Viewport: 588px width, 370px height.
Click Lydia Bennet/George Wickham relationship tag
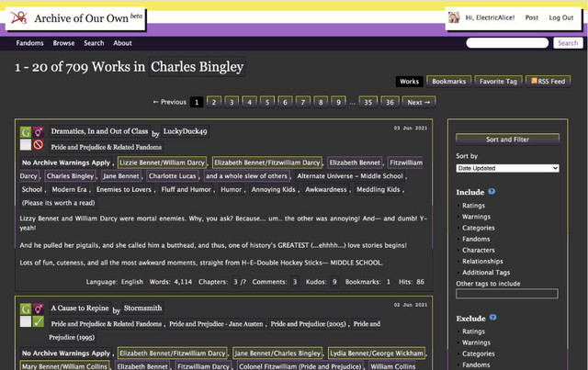pyautogui.click(x=377, y=353)
